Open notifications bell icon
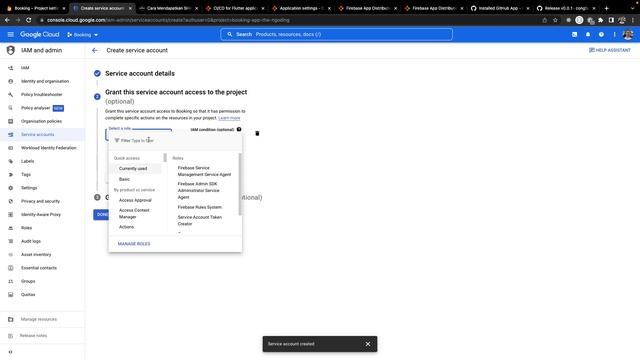This screenshot has width=640, height=360. [x=588, y=35]
